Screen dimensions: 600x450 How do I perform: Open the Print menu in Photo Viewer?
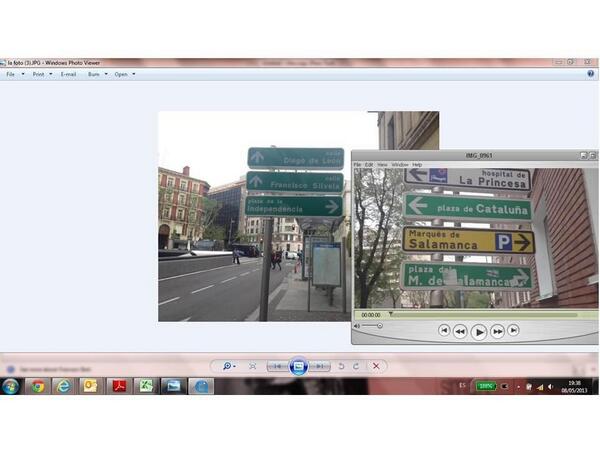click(x=38, y=74)
